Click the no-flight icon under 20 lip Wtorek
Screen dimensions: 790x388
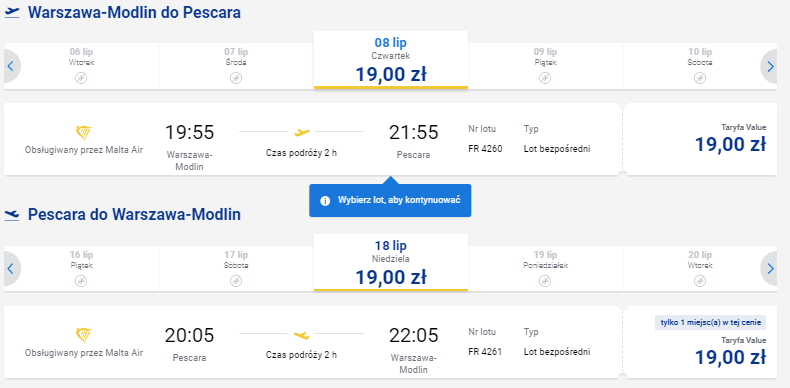700,281
